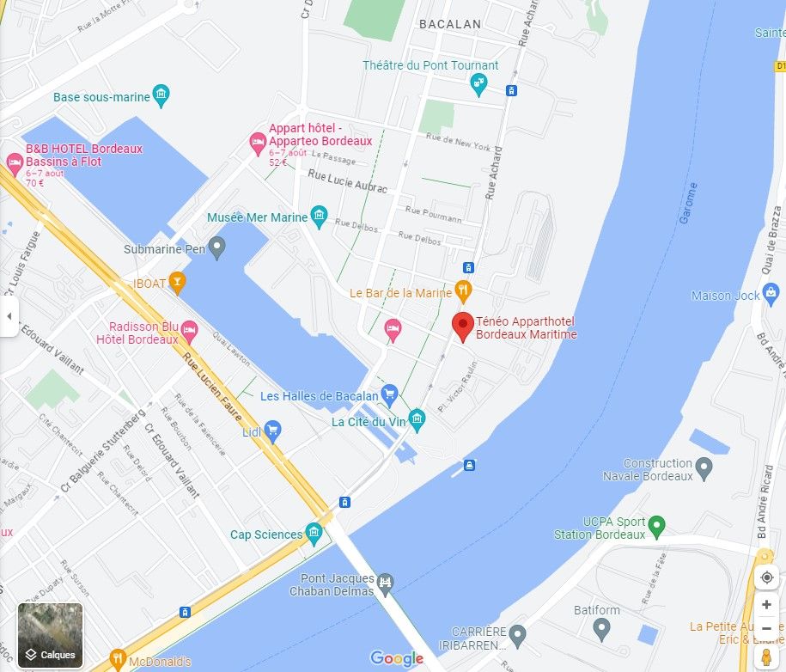Select Les Halles de Bacalan shopping marker
Screen dimensions: 786x672
tap(389, 395)
